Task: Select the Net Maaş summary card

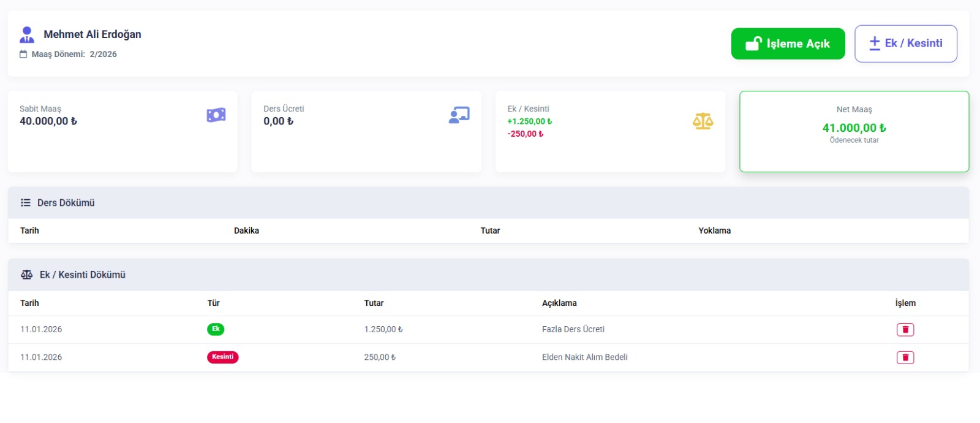Action: 854,131
